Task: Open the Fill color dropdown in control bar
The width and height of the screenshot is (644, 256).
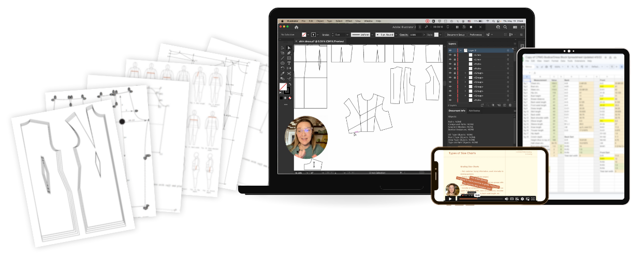Action: [x=308, y=35]
